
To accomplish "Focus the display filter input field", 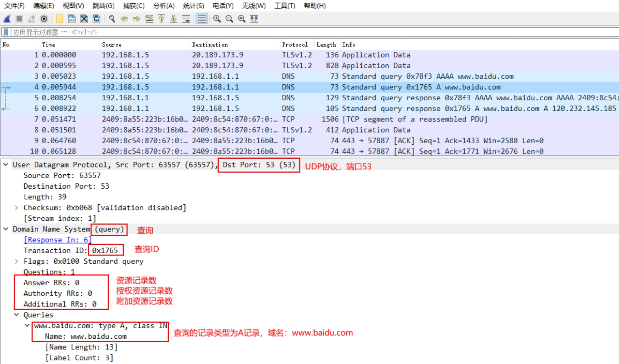I will (x=315, y=32).
